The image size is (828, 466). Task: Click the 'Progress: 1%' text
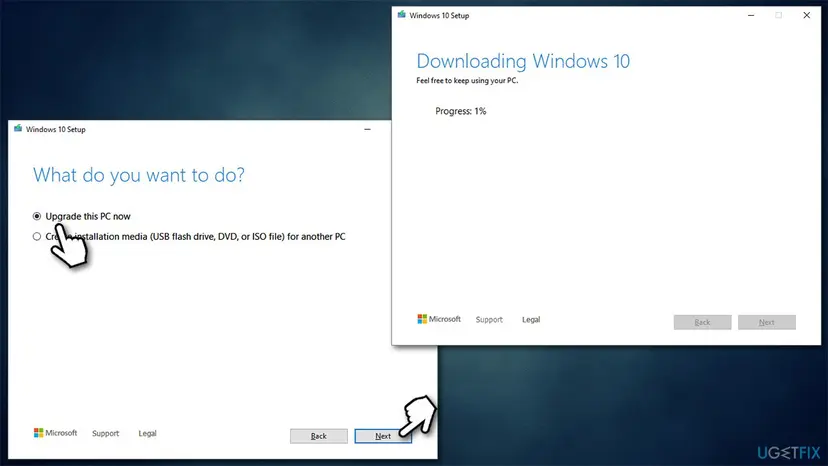(460, 111)
